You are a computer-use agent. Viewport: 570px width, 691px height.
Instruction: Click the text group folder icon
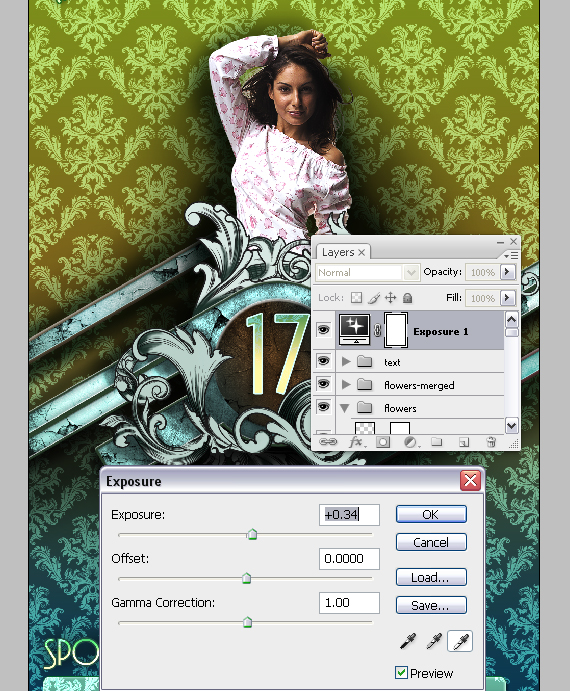(364, 362)
